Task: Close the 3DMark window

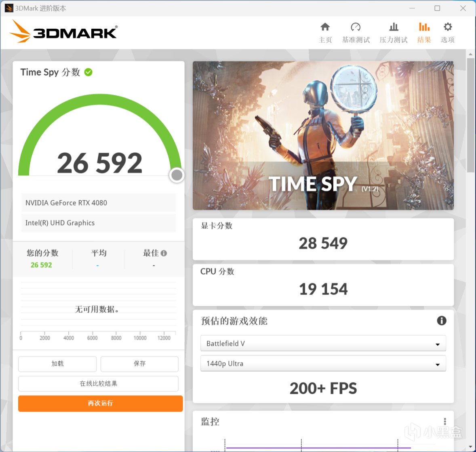Action: click(x=463, y=8)
